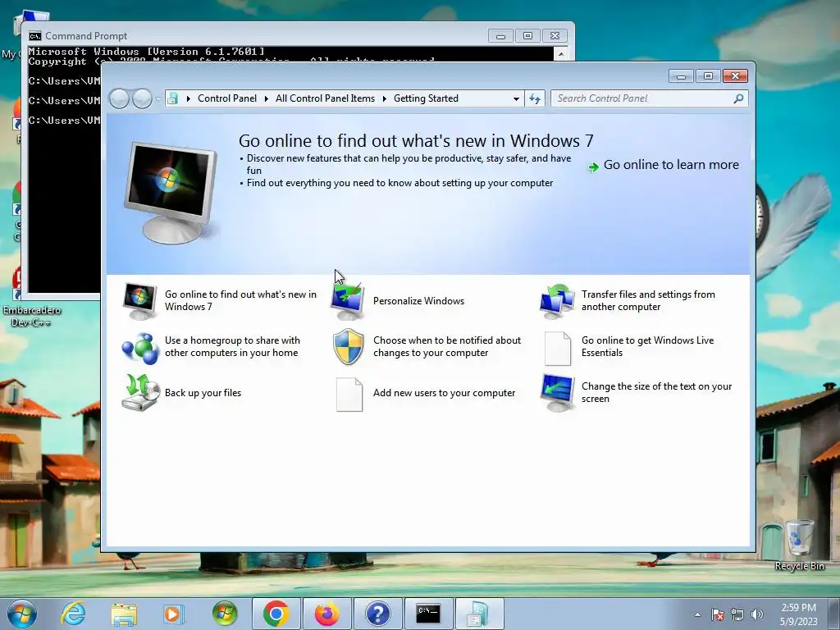Click inside the Search Control Panel field

point(641,98)
